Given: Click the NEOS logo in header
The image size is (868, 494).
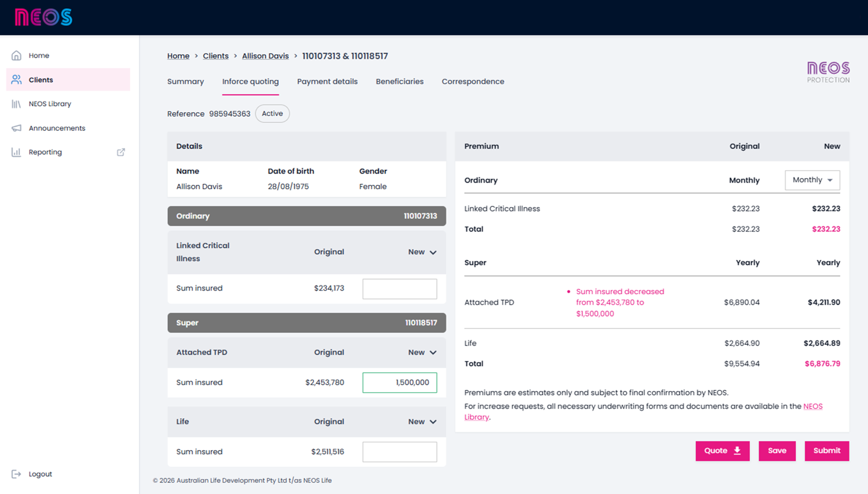Looking at the screenshot, I should [43, 17].
